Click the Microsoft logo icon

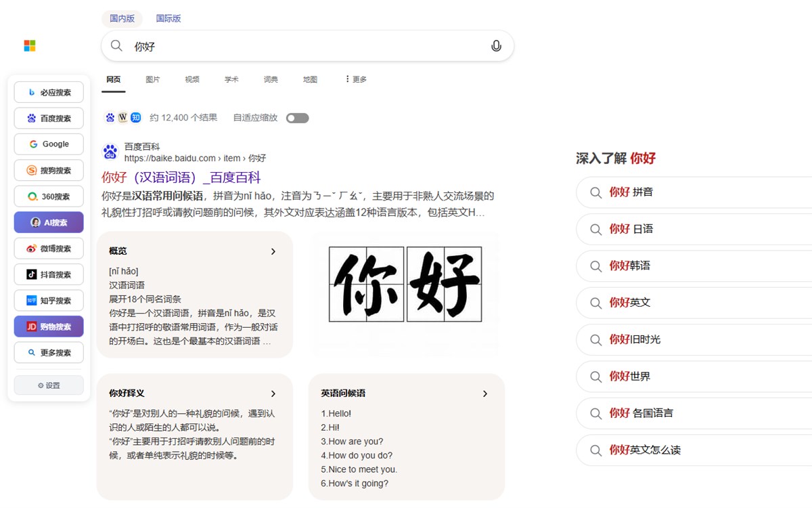pos(30,46)
